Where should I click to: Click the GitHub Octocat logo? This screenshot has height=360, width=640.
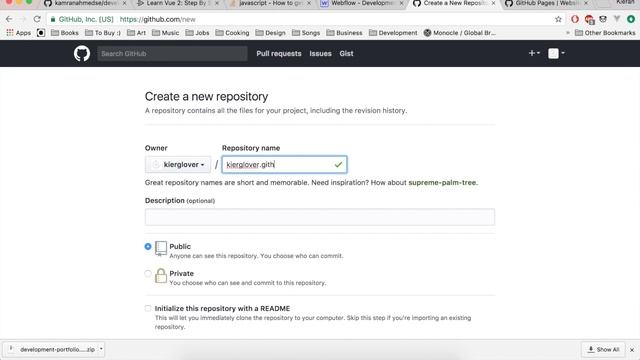pyautogui.click(x=82, y=53)
